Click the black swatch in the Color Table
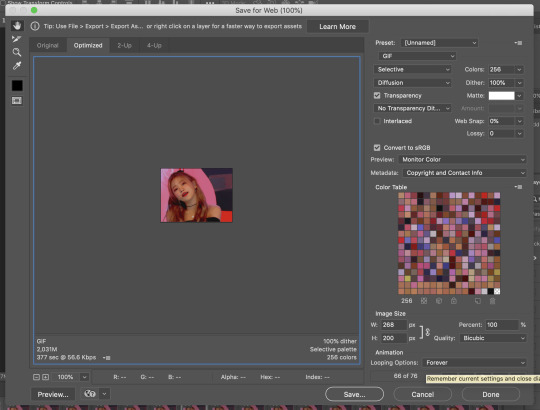Image resolution: width=540 pixels, height=410 pixels. [490, 292]
